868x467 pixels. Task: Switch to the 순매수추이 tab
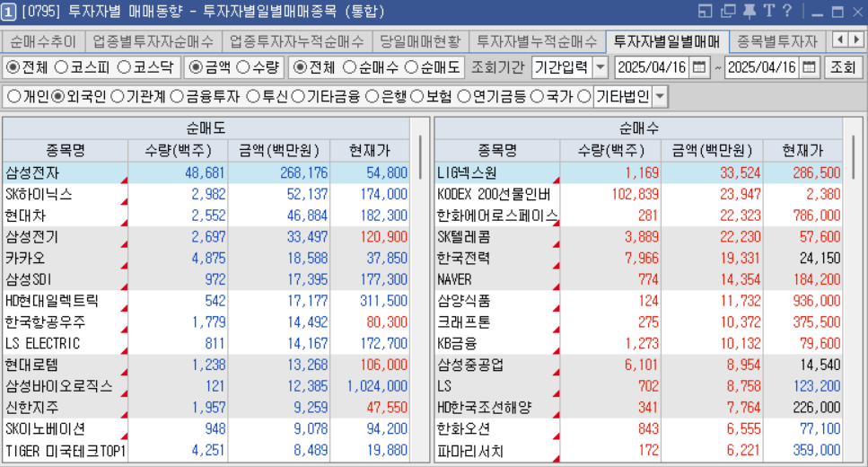pyautogui.click(x=42, y=41)
